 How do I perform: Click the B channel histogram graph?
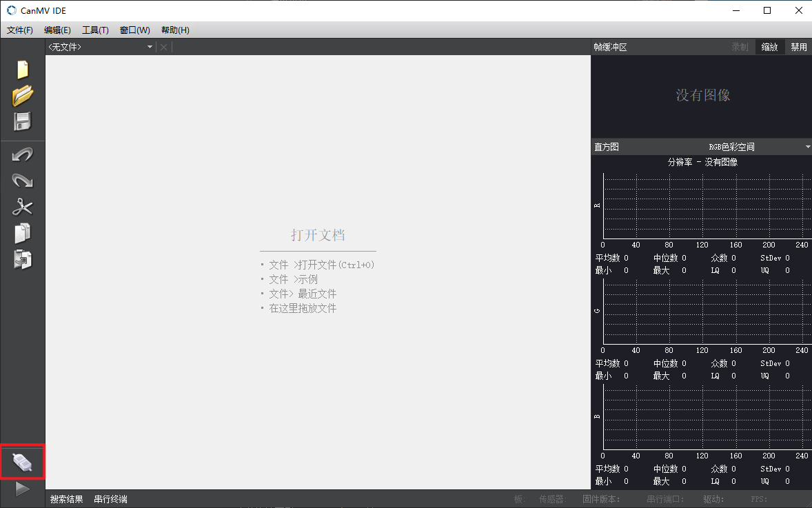pyautogui.click(x=707, y=417)
